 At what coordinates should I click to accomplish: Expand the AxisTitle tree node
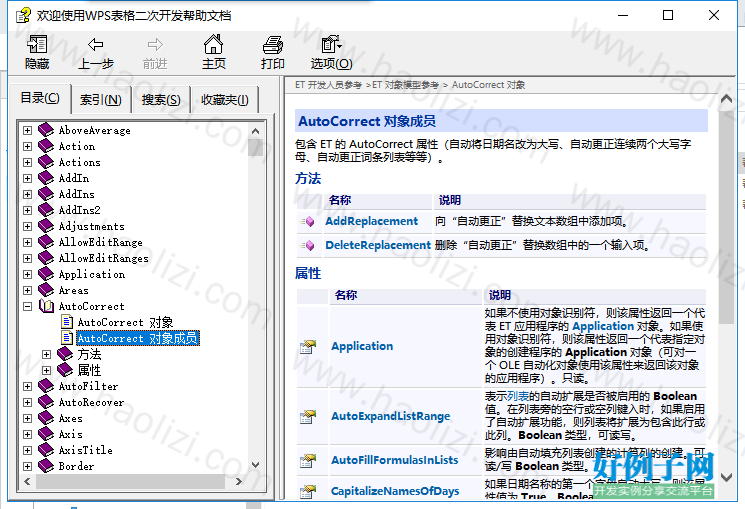pos(28,450)
